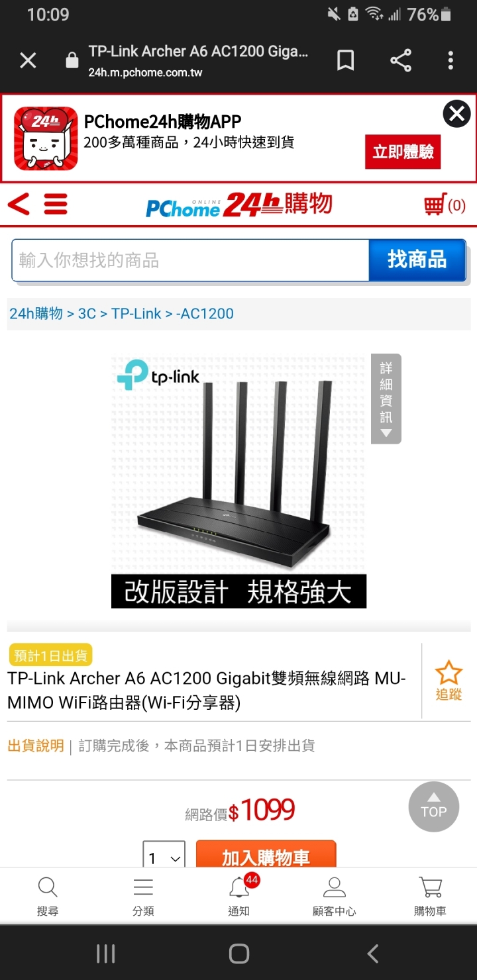Expand the 詳細資訊 detail info tab
This screenshot has height=980, width=477.
click(386, 399)
